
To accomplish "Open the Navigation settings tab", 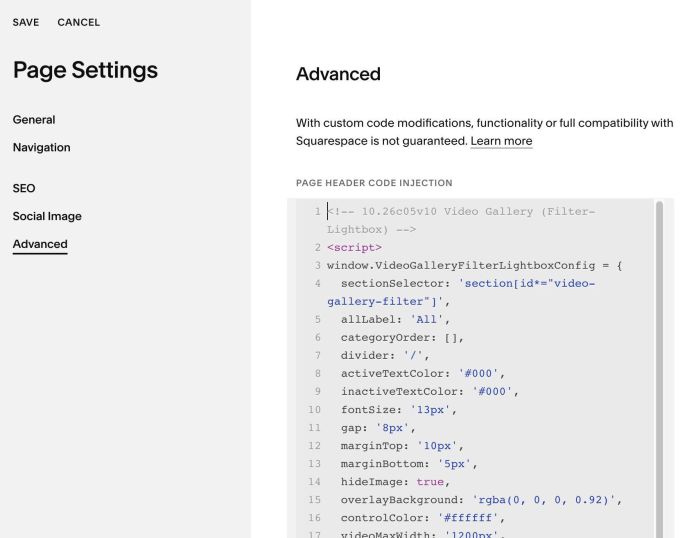I will [42, 147].
